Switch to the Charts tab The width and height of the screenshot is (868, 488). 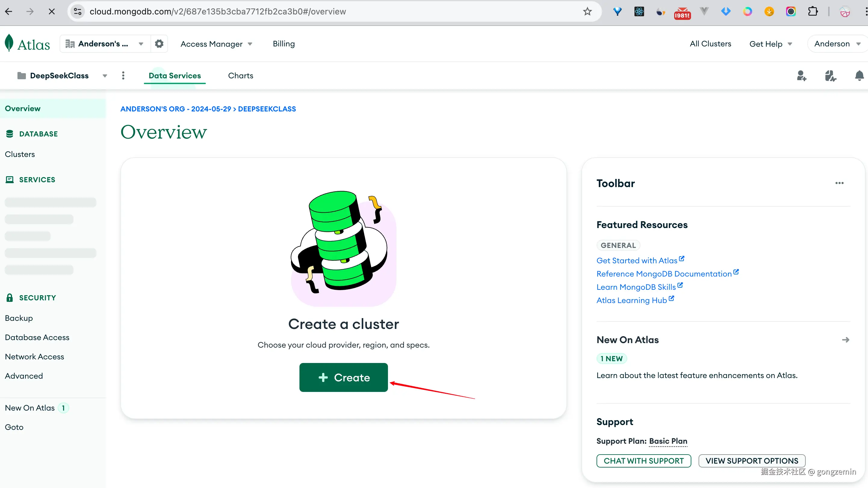click(240, 76)
